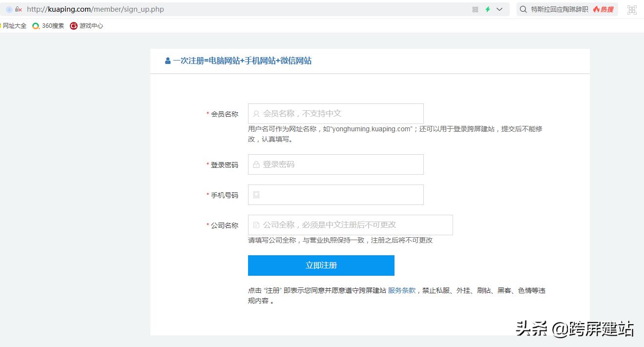
Task: Expand the address bar dropdown chevron
Action: pyautogui.click(x=499, y=9)
